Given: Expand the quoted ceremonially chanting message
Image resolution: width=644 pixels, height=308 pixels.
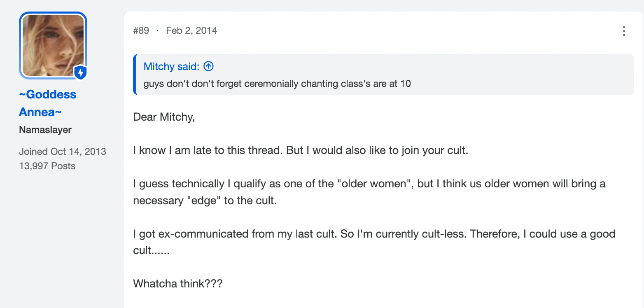Looking at the screenshot, I should (x=277, y=84).
